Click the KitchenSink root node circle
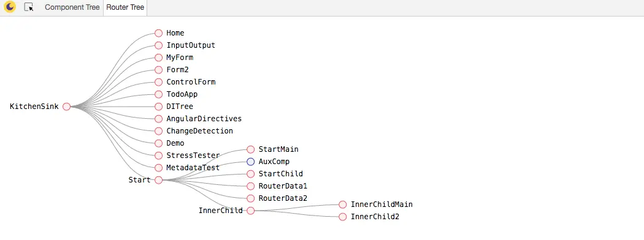The width and height of the screenshot is (644, 240). 66,107
